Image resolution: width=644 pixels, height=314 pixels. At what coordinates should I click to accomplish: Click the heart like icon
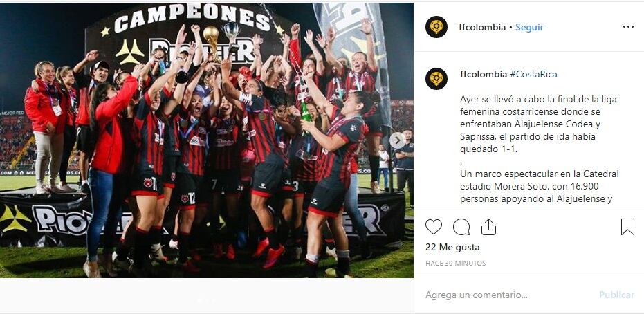click(x=433, y=227)
